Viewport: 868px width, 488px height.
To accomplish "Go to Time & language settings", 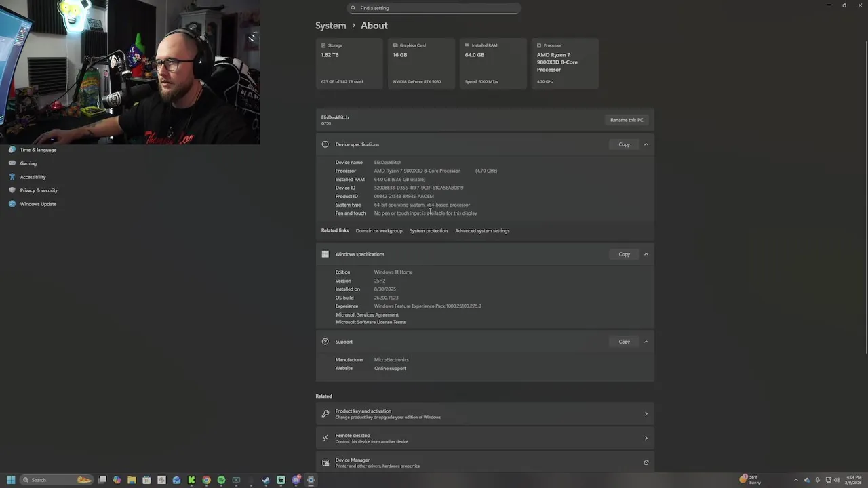I will click(38, 150).
